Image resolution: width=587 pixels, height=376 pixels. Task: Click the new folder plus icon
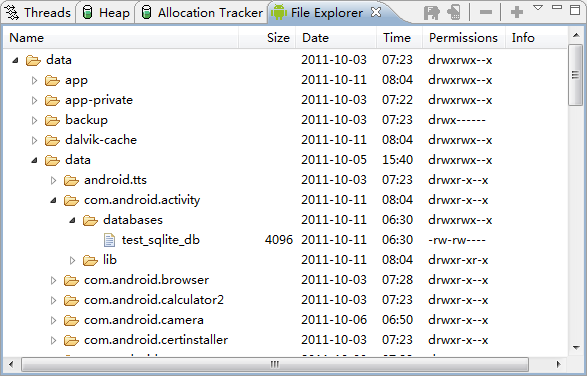pyautogui.click(x=517, y=12)
